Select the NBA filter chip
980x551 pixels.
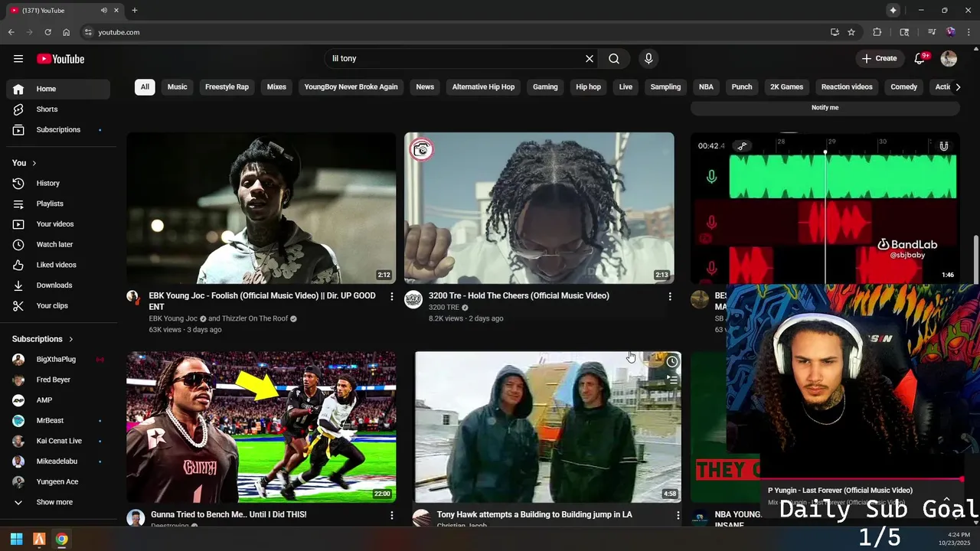pos(706,87)
